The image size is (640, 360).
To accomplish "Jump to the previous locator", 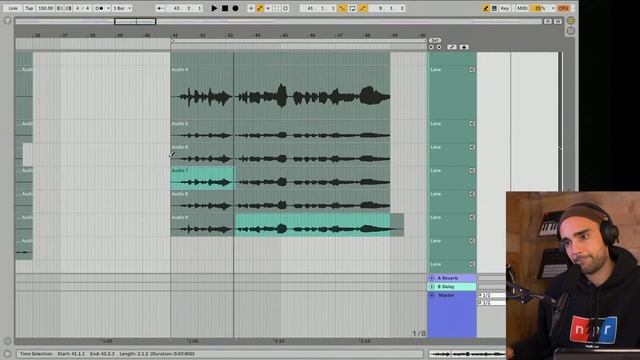I will click(x=431, y=47).
